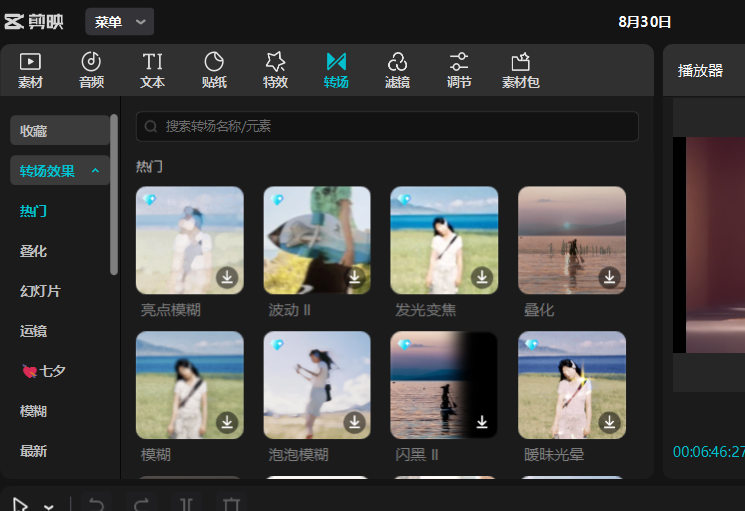Image resolution: width=745 pixels, height=511 pixels.
Task: Preview the 叠化 transition thumbnail
Action: [x=572, y=240]
